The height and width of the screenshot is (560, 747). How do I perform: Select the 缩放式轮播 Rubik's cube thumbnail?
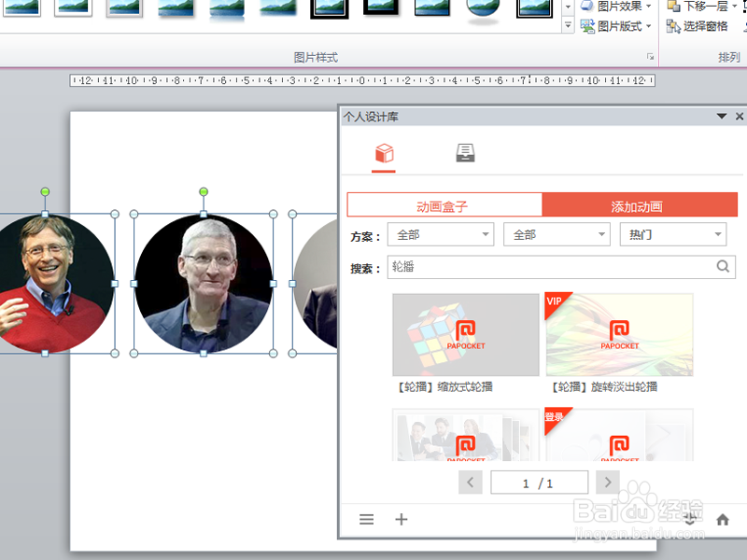tap(465, 335)
